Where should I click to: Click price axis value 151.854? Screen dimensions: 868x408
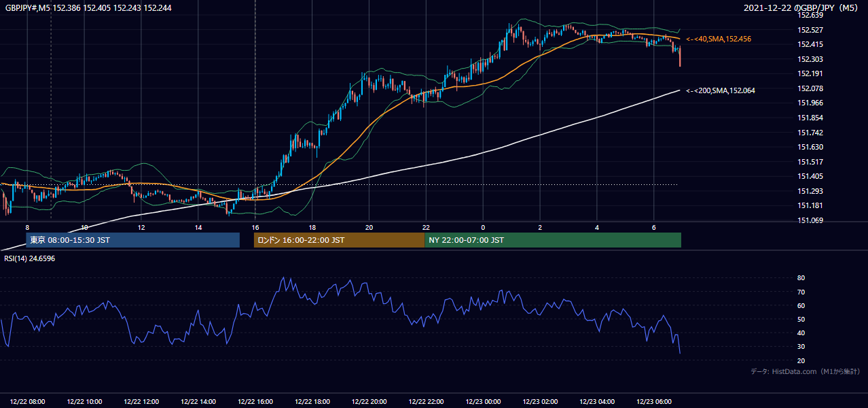(x=810, y=118)
